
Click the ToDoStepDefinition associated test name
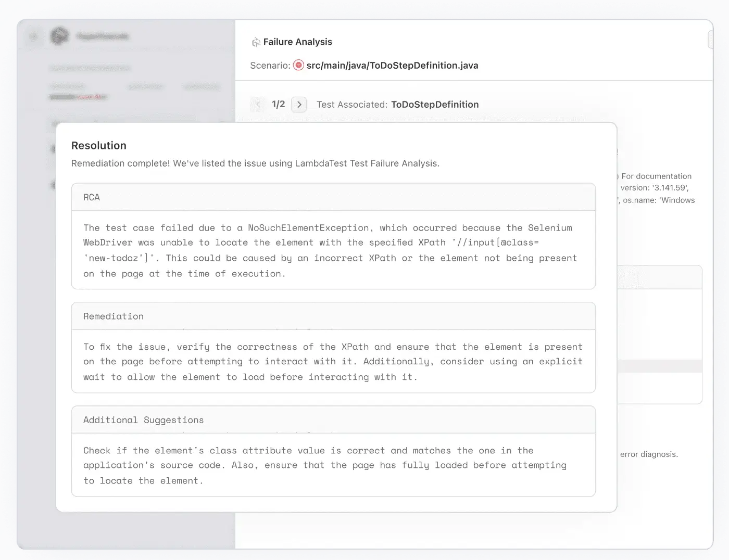(435, 104)
